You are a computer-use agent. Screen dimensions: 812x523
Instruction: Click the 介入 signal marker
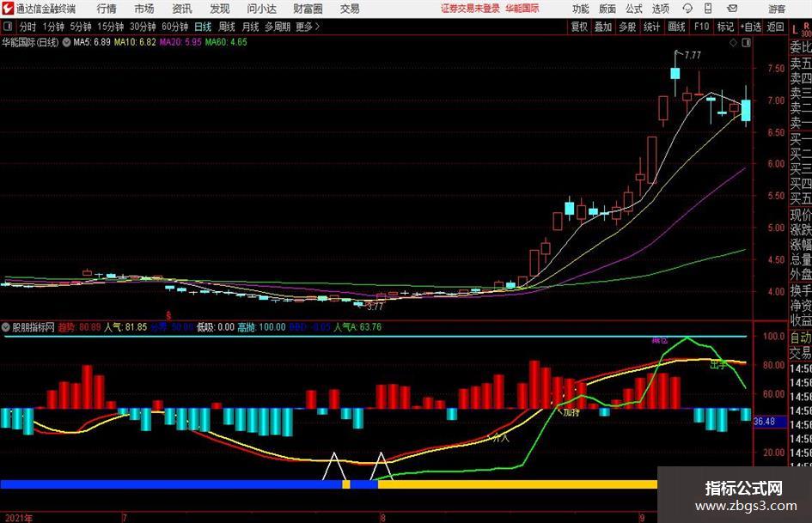(500, 438)
